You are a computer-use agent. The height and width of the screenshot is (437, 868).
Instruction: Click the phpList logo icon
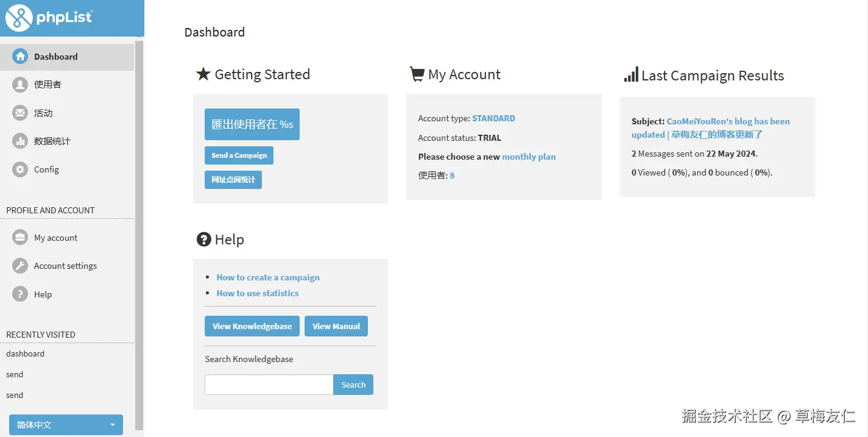coord(18,18)
